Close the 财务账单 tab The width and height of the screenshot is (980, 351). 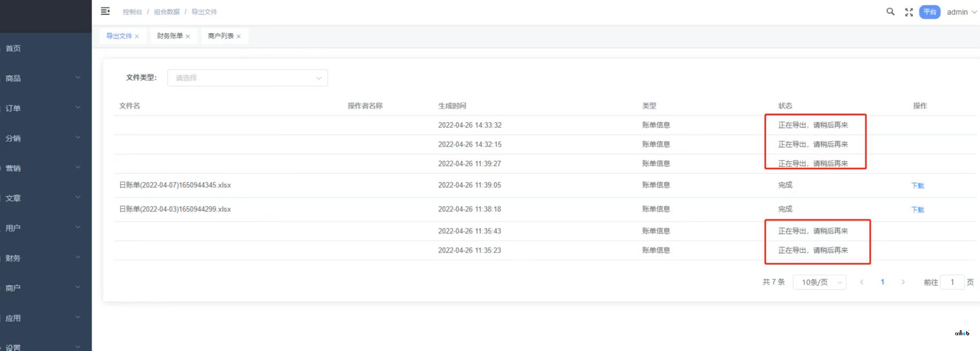pyautogui.click(x=188, y=36)
